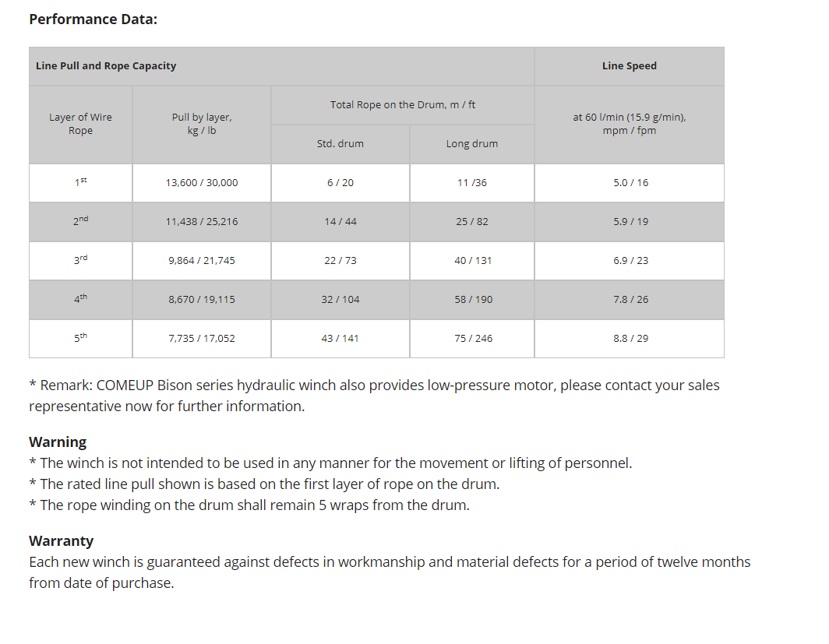Image resolution: width=829 pixels, height=644 pixels.
Task: Click the Pull by layer header cell
Action: pyautogui.click(x=202, y=124)
